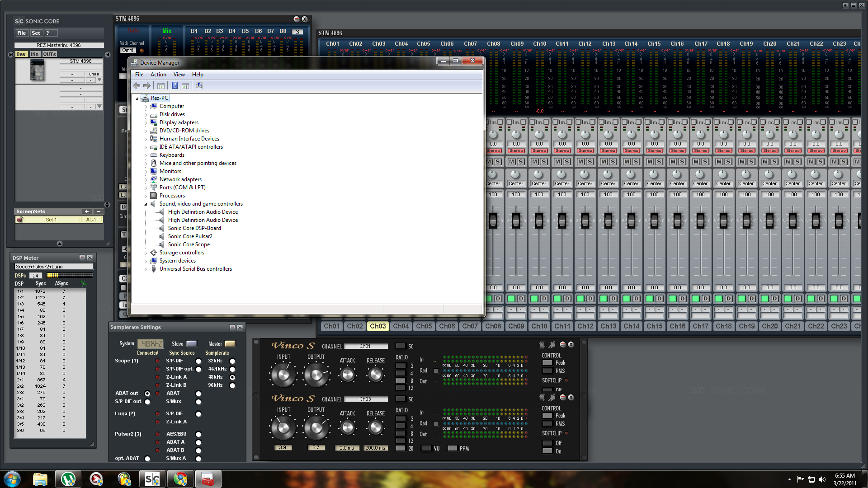Select the 32kHz samplerate radio
Screen dimensions: 868x488
(x=232, y=361)
